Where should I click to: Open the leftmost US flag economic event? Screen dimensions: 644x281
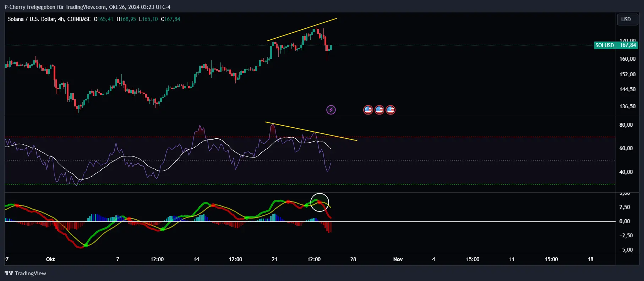click(x=368, y=110)
